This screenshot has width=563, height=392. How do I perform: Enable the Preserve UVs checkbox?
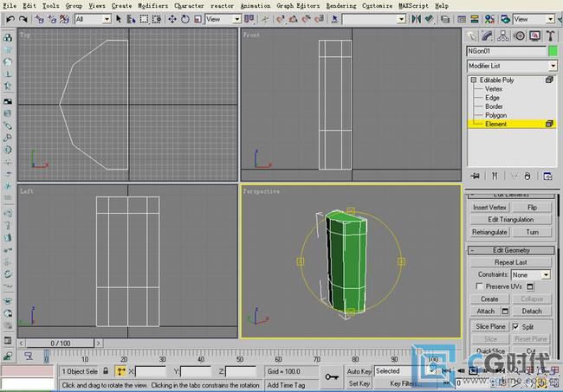(x=479, y=286)
